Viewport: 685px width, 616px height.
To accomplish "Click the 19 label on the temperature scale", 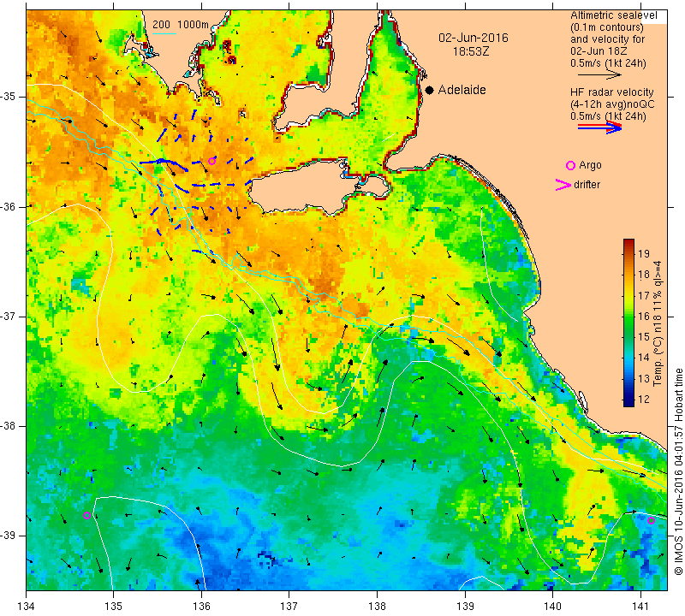I will tap(644, 253).
